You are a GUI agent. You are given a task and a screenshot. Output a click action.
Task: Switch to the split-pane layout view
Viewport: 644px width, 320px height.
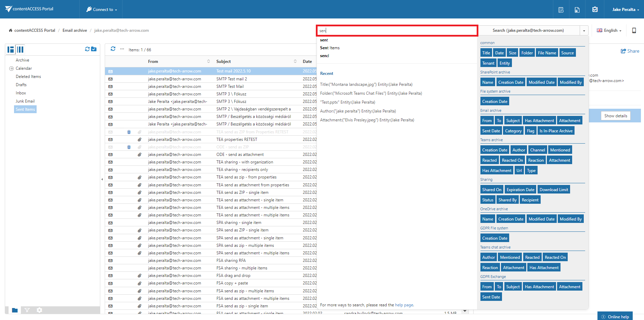[11, 50]
